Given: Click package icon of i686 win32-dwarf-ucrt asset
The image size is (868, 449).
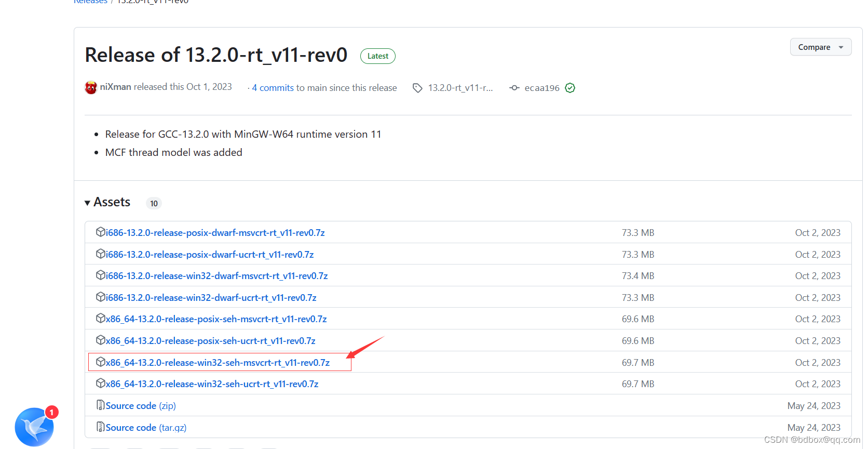Looking at the screenshot, I should [x=101, y=297].
